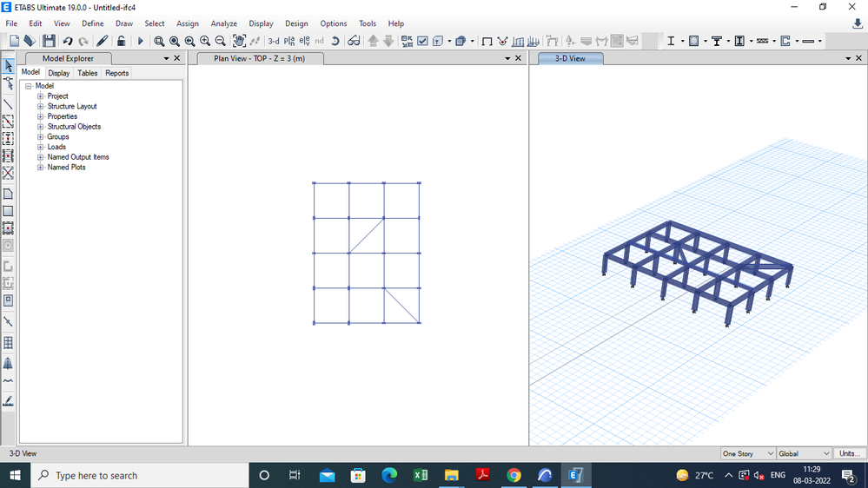Click the Undo arrow in toolbar
The height and width of the screenshot is (488, 868).
pyautogui.click(x=68, y=41)
